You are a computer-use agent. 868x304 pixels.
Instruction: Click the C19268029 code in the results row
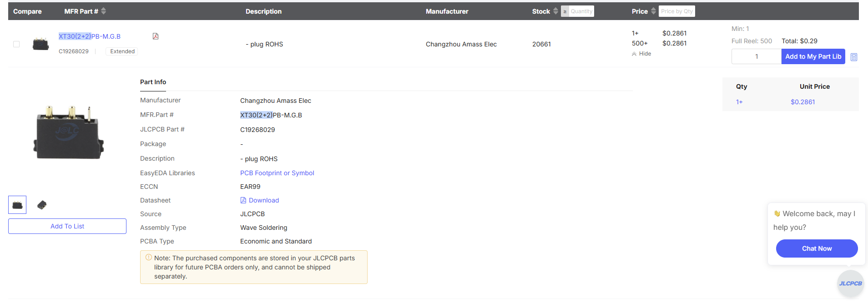pyautogui.click(x=74, y=51)
